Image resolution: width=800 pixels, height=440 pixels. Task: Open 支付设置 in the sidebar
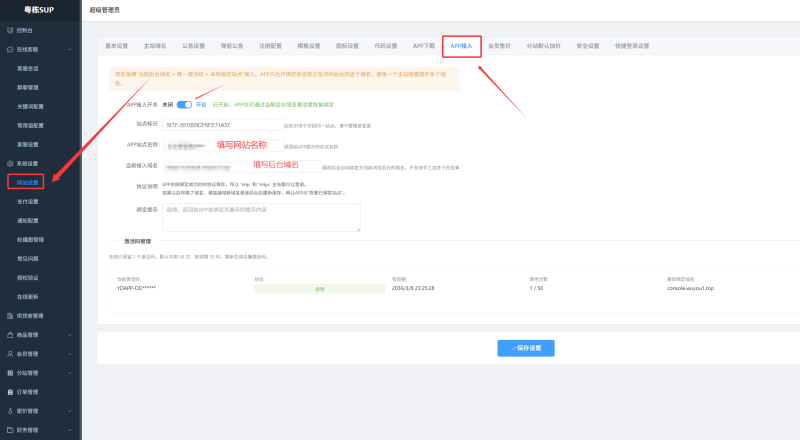pyautogui.click(x=28, y=201)
